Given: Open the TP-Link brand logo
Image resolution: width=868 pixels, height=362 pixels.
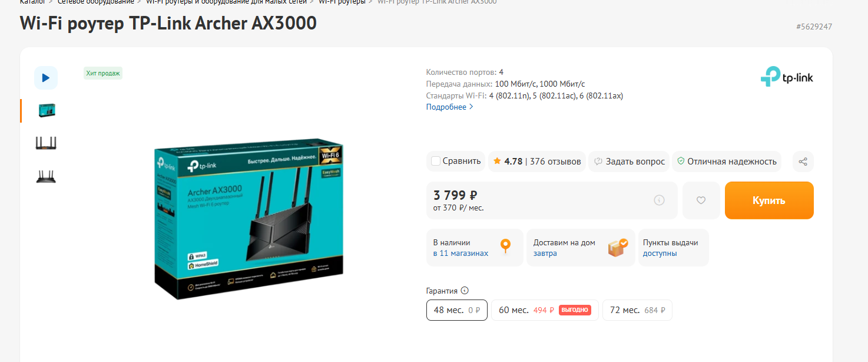Looking at the screenshot, I should click(x=787, y=77).
